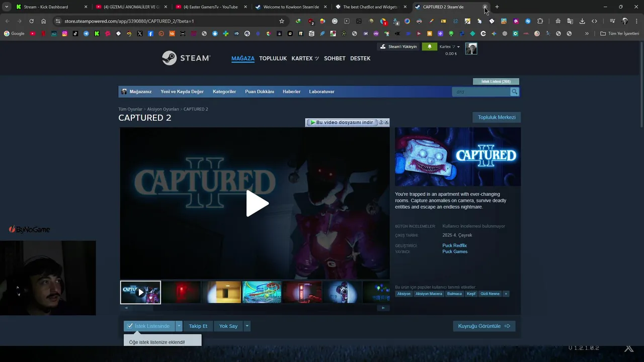
Task: Open the DESTEK menu item
Action: tap(360, 58)
